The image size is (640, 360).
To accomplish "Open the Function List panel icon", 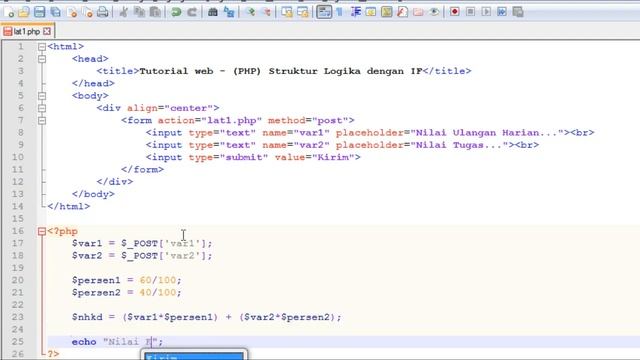I will click(402, 12).
